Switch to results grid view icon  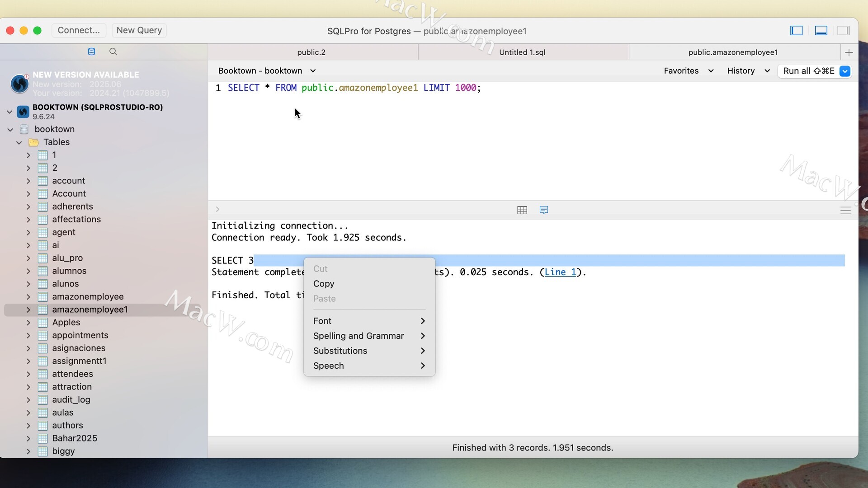[522, 210]
